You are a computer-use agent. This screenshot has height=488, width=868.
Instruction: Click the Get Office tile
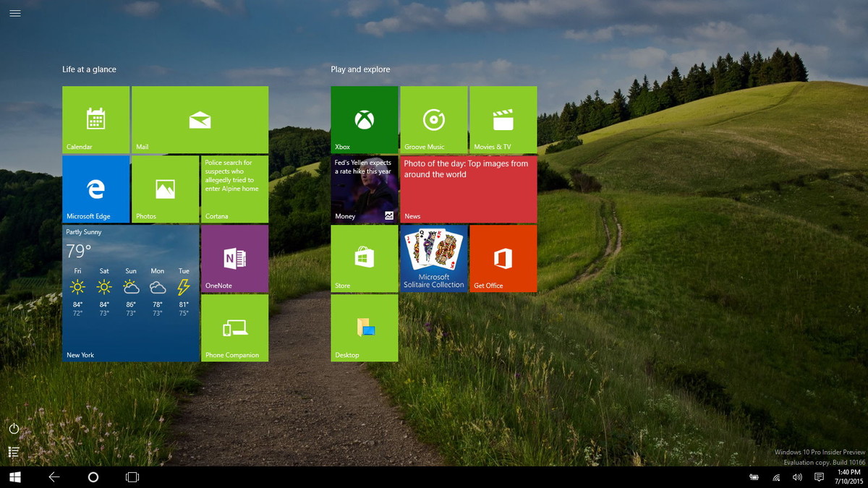click(503, 259)
